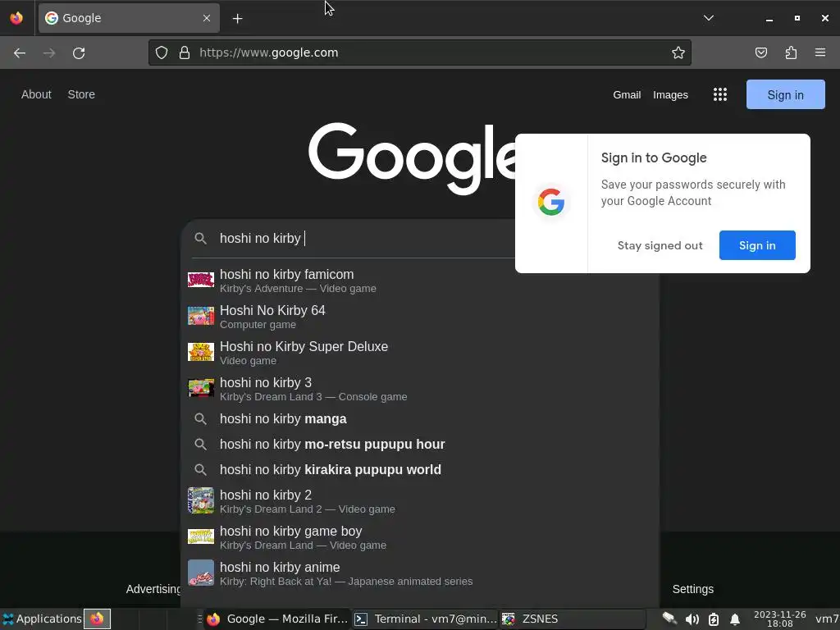
Task: Open the Advertising footer link
Action: pyautogui.click(x=153, y=589)
